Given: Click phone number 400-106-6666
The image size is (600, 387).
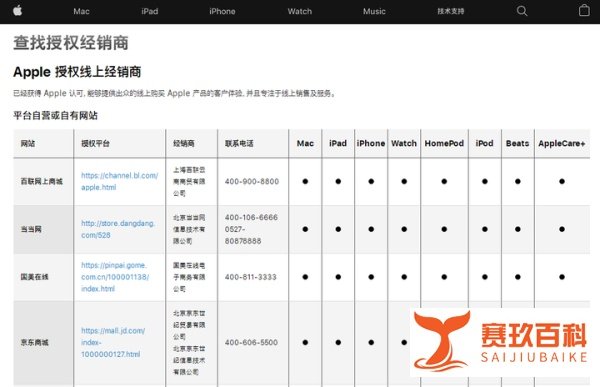Looking at the screenshot, I should (x=251, y=217).
